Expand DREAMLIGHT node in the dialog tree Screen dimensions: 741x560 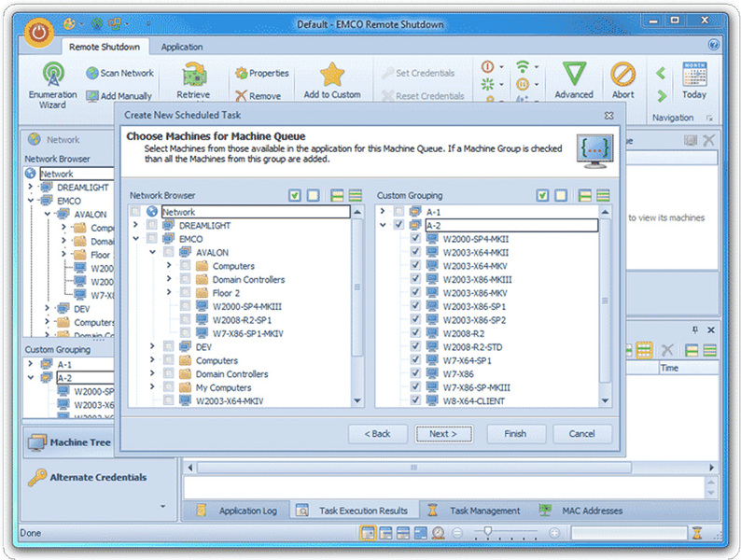coord(136,225)
